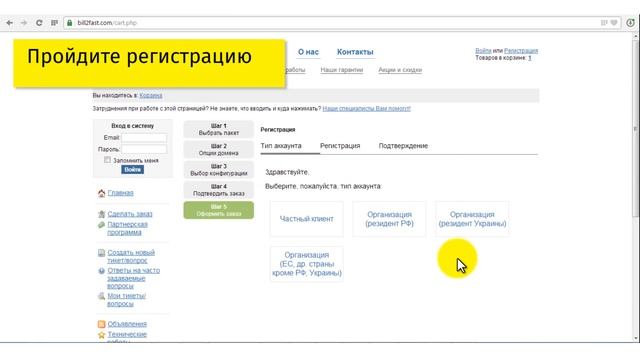Select the green Шаг 5 Оформить заказ step

218,210
